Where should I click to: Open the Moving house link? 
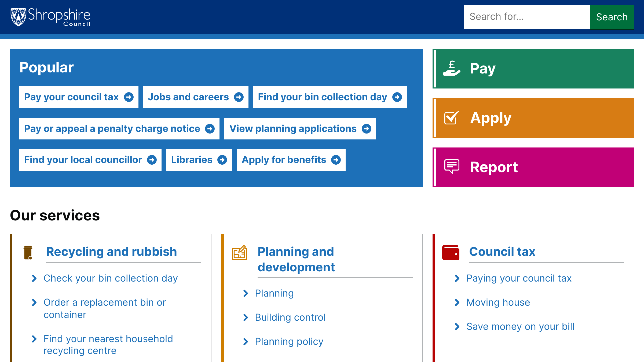coord(498,302)
